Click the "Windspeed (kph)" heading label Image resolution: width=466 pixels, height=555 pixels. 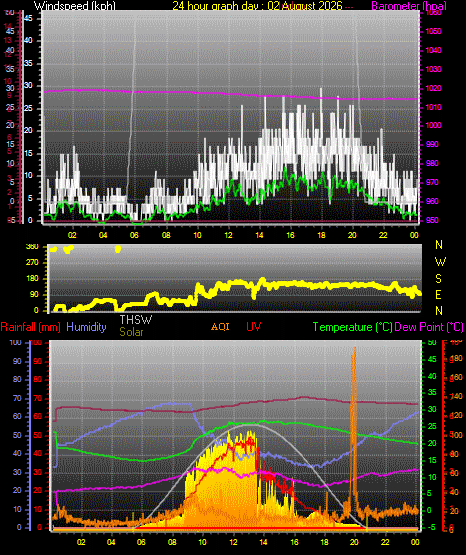(75, 5)
